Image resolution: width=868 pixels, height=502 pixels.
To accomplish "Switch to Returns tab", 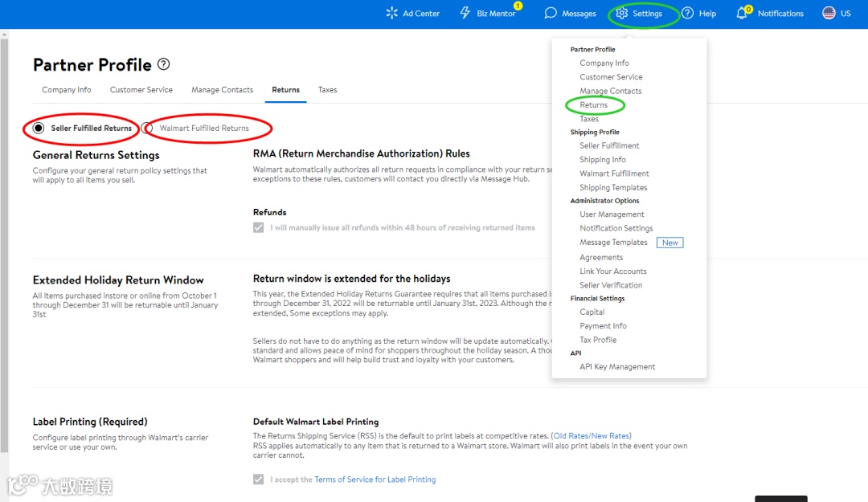I will pyautogui.click(x=285, y=90).
